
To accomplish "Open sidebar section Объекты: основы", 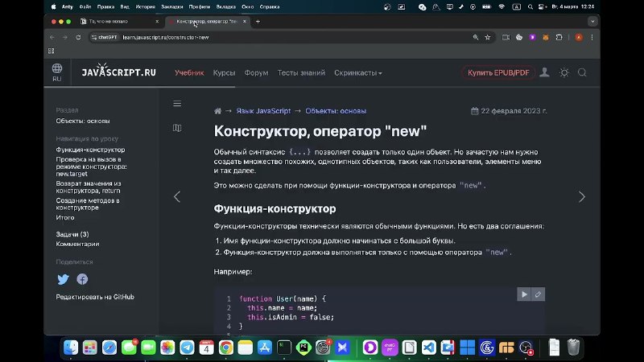I will pos(83,121).
